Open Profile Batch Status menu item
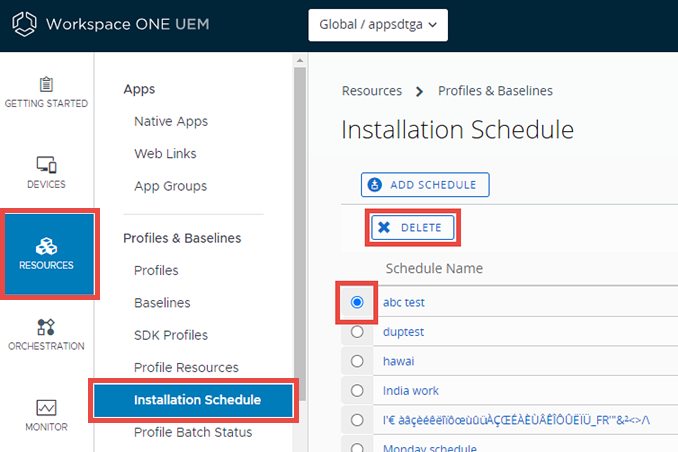Screen dimensions: 678x452 point(193,432)
